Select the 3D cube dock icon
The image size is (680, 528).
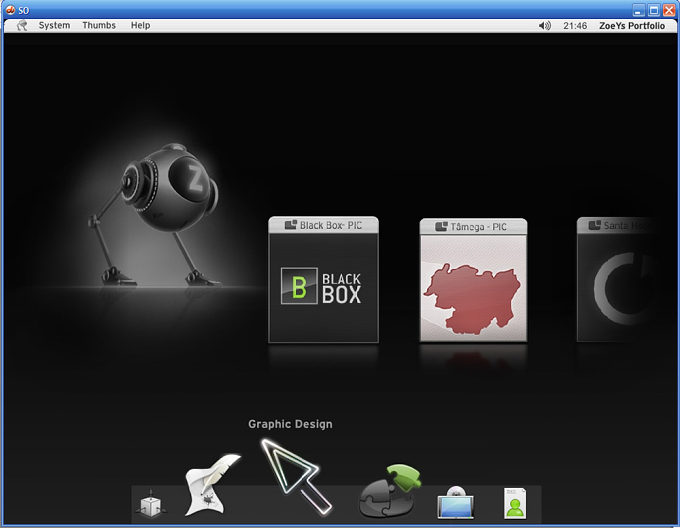click(150, 504)
